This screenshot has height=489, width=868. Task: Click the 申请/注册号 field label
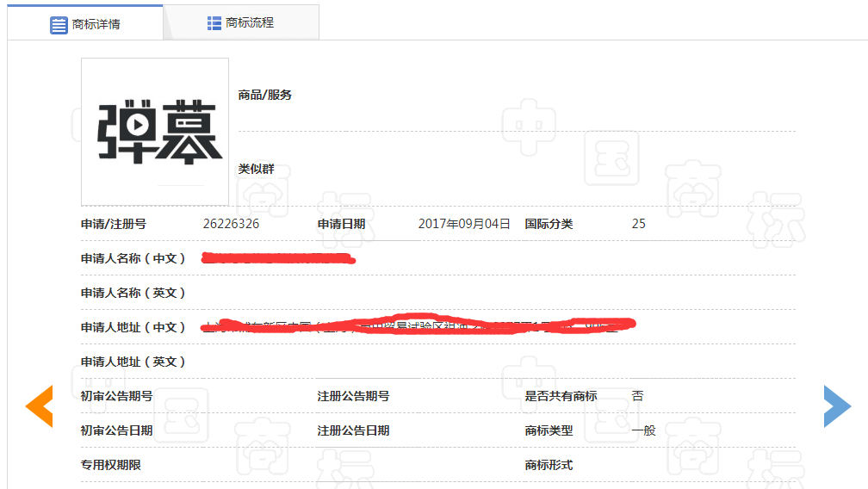(x=114, y=224)
